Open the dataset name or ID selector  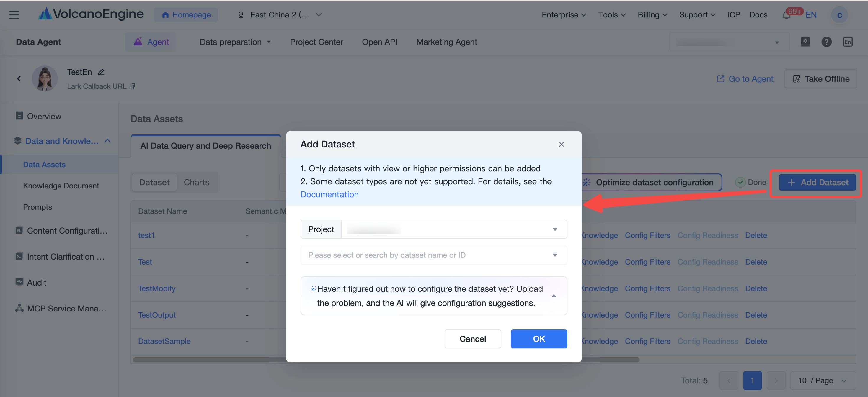pyautogui.click(x=434, y=255)
